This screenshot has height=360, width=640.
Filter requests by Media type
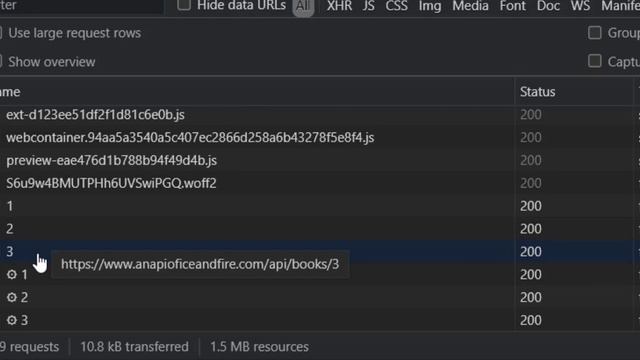coord(470,6)
